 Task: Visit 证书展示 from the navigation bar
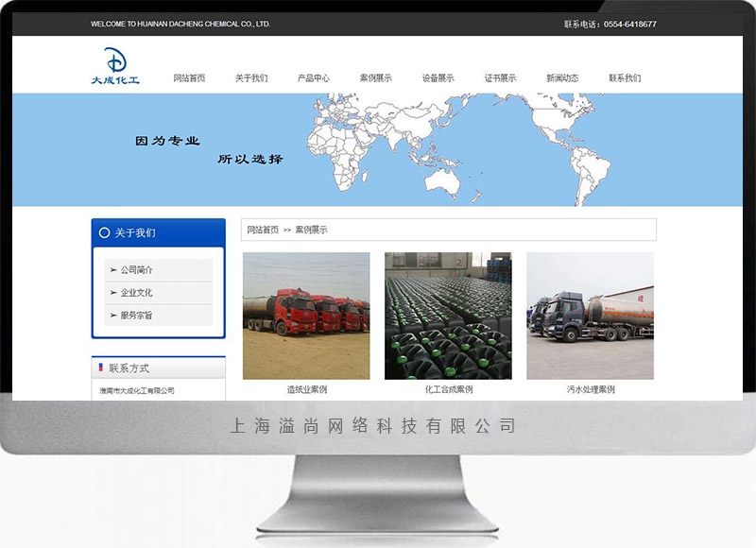point(501,78)
